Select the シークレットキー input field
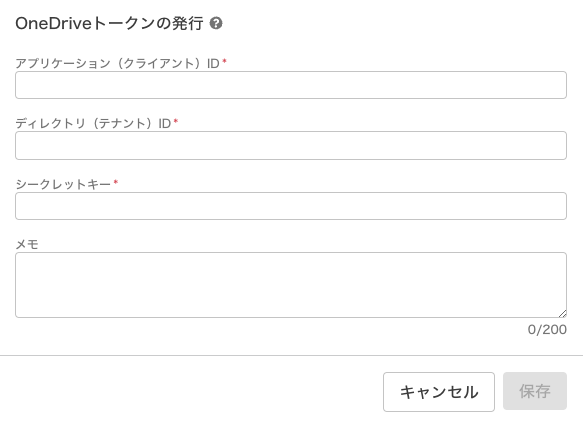This screenshot has height=421, width=583. (x=291, y=206)
